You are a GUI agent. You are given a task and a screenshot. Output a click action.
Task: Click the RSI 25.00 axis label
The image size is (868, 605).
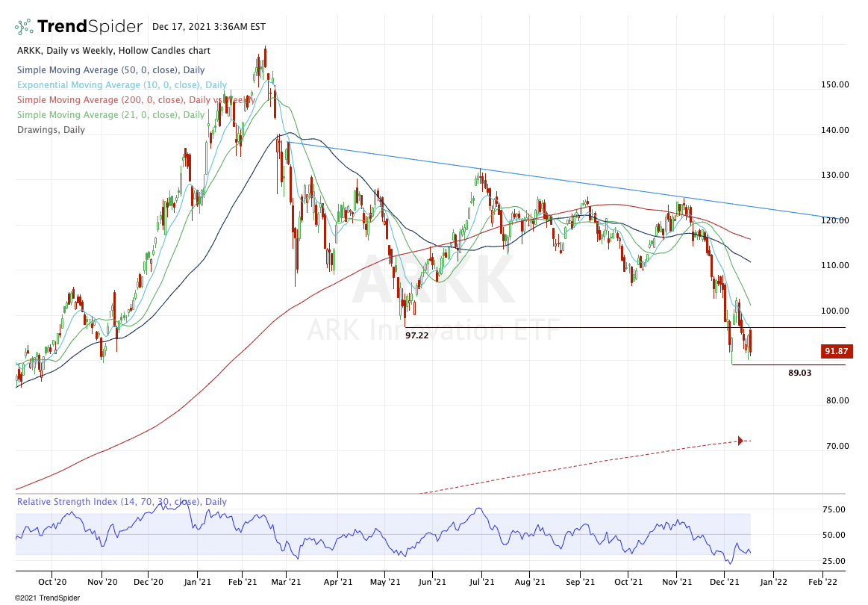click(834, 561)
